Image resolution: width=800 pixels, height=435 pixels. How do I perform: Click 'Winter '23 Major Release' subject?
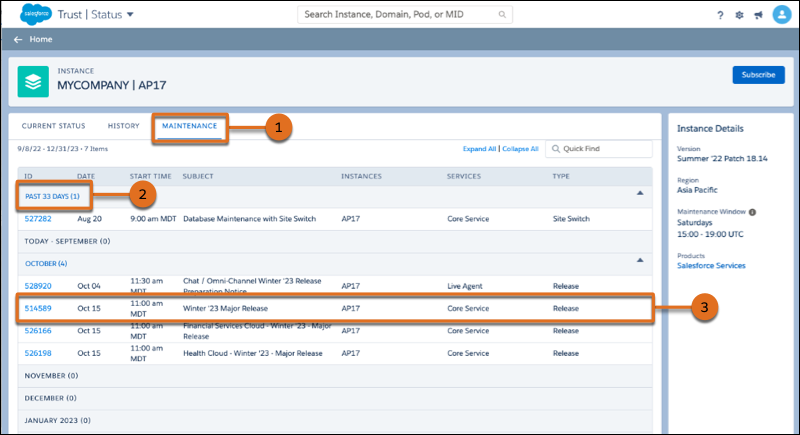(x=226, y=309)
